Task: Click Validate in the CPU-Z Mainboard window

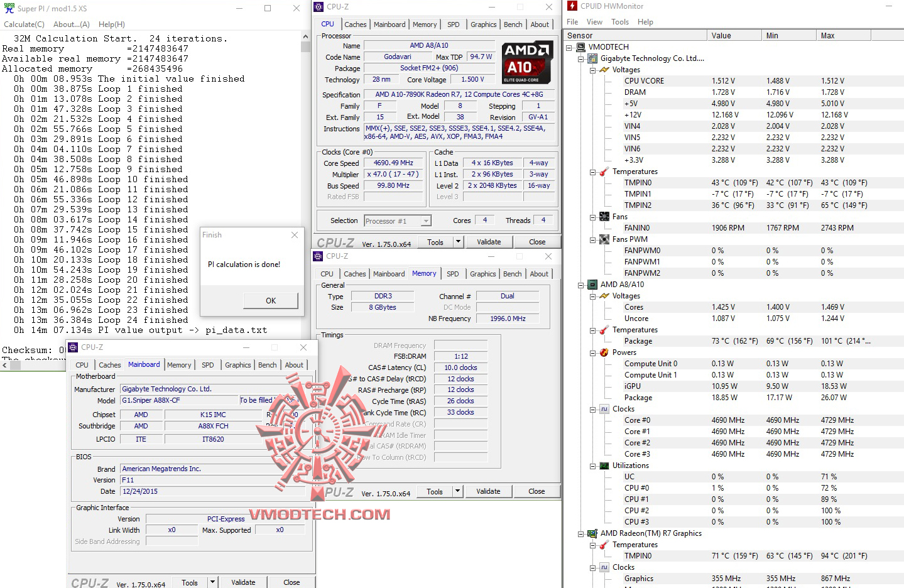Action: pyautogui.click(x=243, y=582)
